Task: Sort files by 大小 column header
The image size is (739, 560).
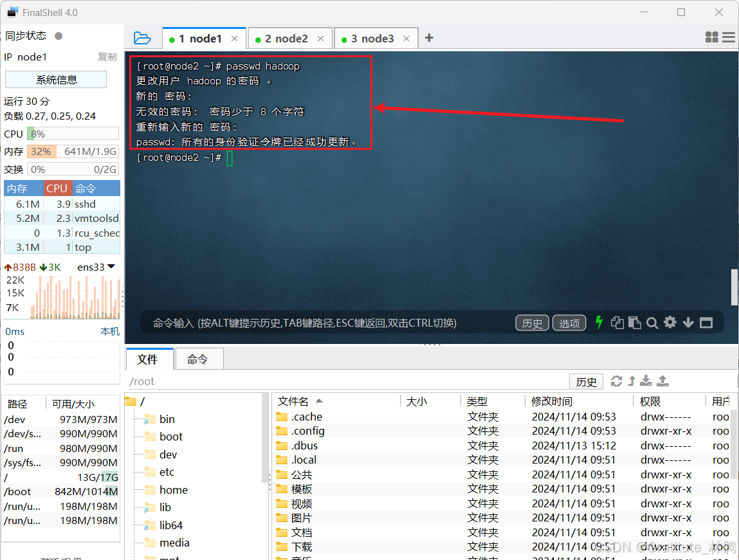Action: [430, 401]
